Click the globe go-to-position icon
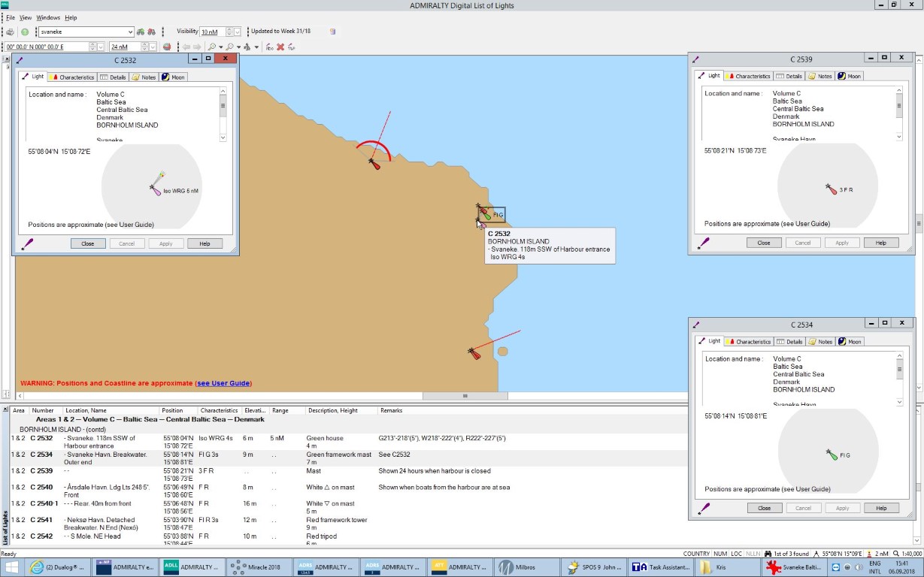 pyautogui.click(x=167, y=47)
